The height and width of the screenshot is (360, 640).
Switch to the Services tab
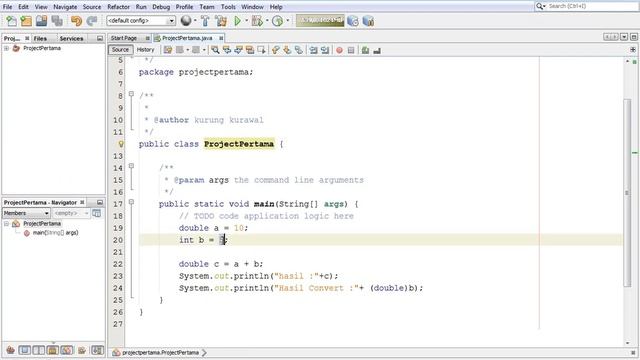[x=71, y=38]
